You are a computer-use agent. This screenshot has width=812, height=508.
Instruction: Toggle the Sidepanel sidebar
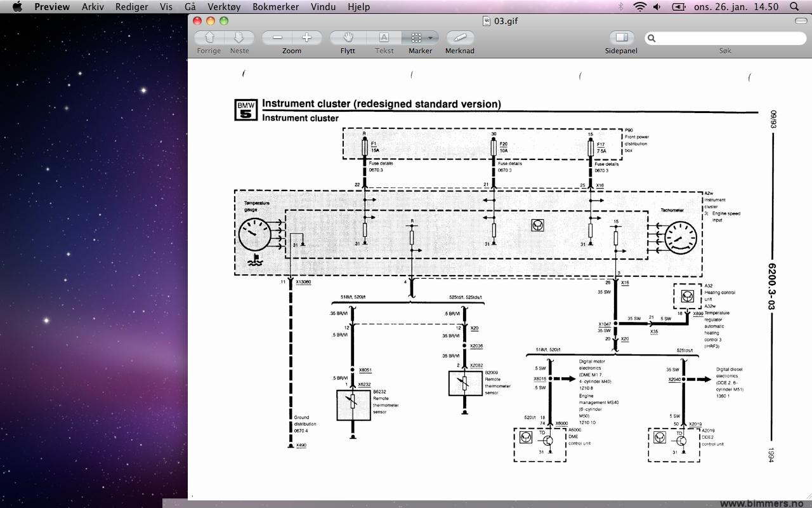(x=621, y=37)
